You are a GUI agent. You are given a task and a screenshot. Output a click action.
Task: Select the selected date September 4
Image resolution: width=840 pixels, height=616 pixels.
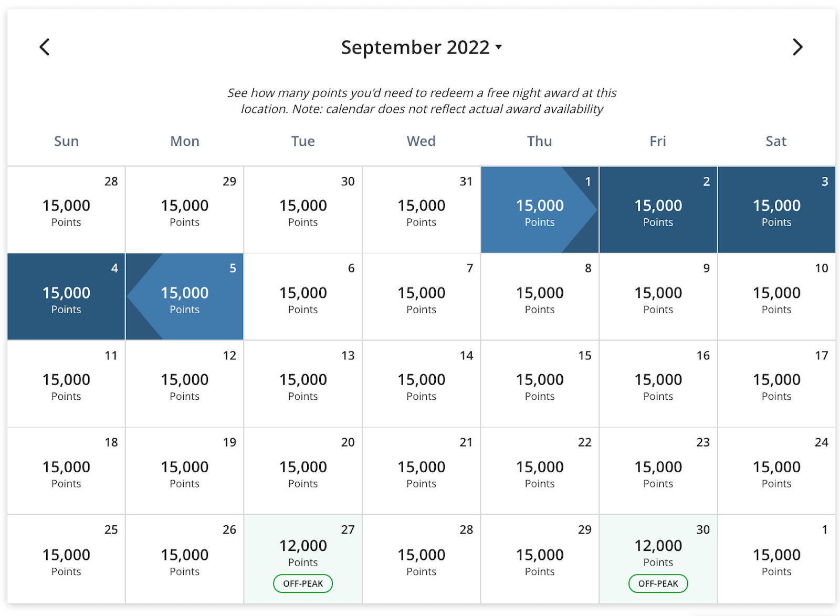pyautogui.click(x=66, y=296)
